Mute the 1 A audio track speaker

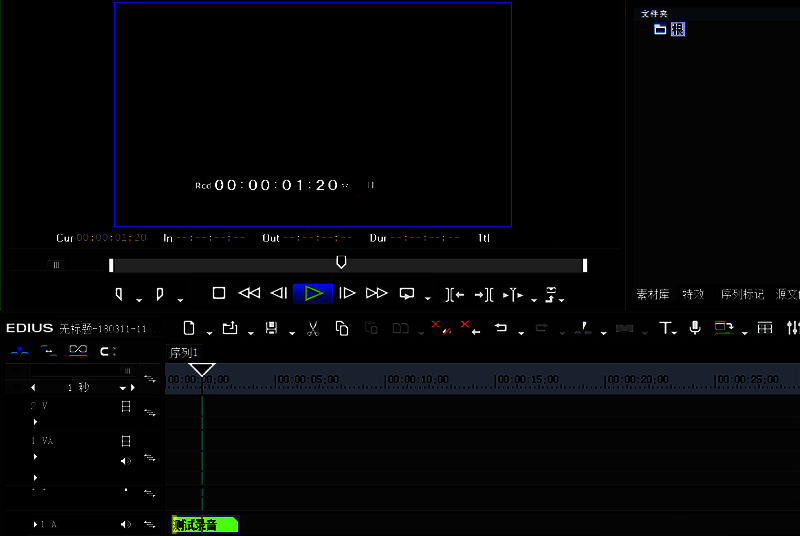click(x=126, y=524)
